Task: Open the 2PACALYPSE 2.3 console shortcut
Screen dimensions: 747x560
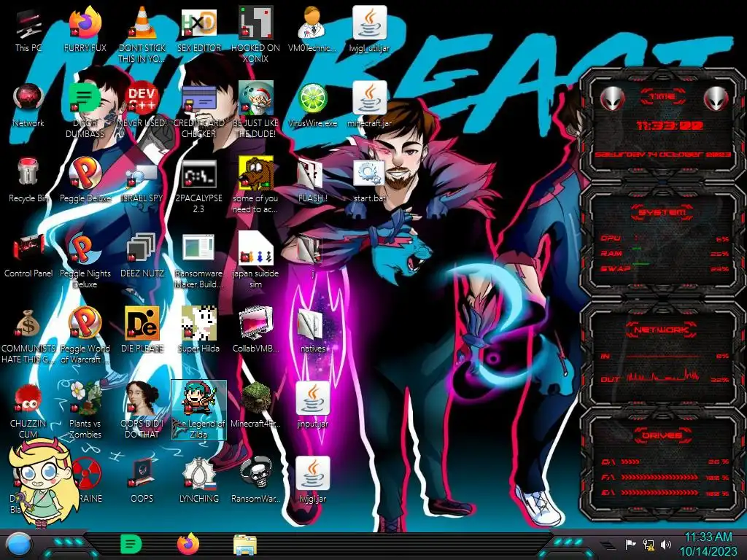Action: click(x=198, y=186)
